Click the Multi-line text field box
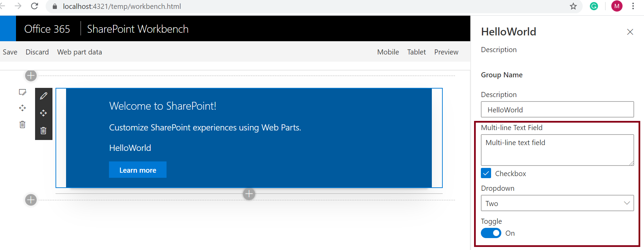Image resolution: width=644 pixels, height=250 pixels. pyautogui.click(x=557, y=150)
